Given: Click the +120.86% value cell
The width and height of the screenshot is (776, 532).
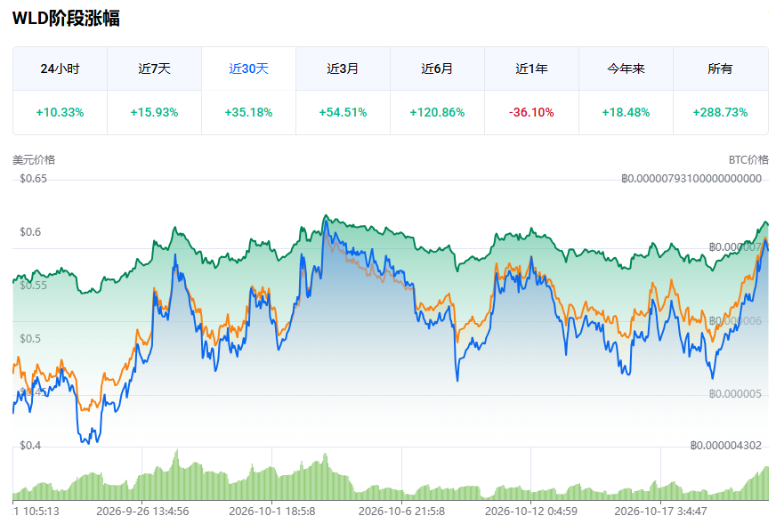Looking at the screenshot, I should pos(437,112).
